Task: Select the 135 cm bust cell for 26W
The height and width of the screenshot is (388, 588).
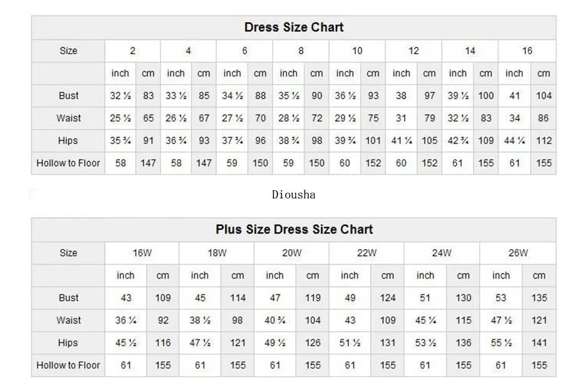Action: point(539,298)
